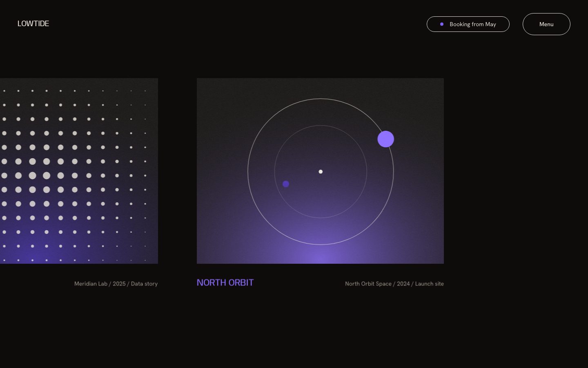Click the NORTH ORBIT project title
This screenshot has width=588, height=368.
[225, 283]
